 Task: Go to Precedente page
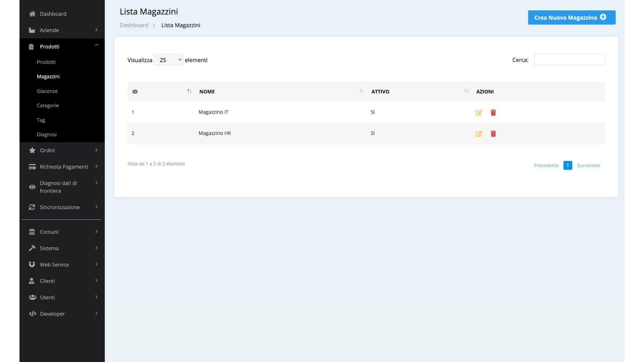[546, 165]
